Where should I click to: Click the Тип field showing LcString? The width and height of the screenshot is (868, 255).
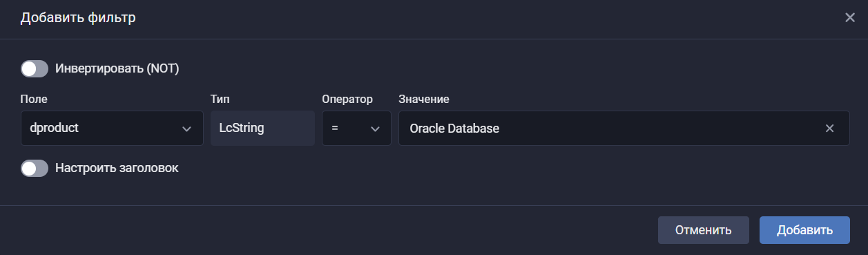[262, 129]
